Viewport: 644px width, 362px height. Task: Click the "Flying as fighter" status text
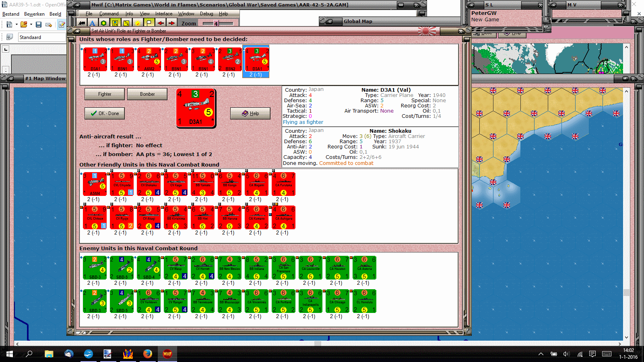click(303, 122)
